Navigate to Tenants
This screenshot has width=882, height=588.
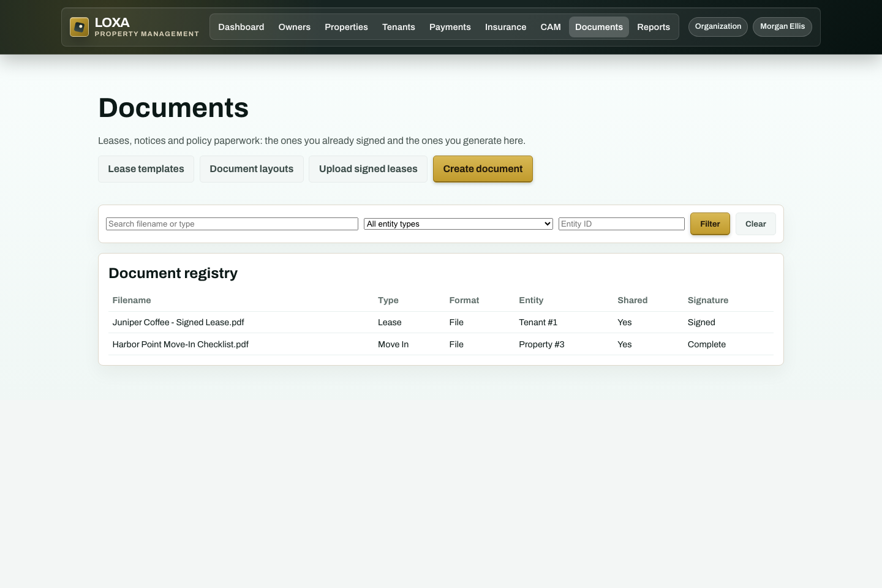[399, 27]
